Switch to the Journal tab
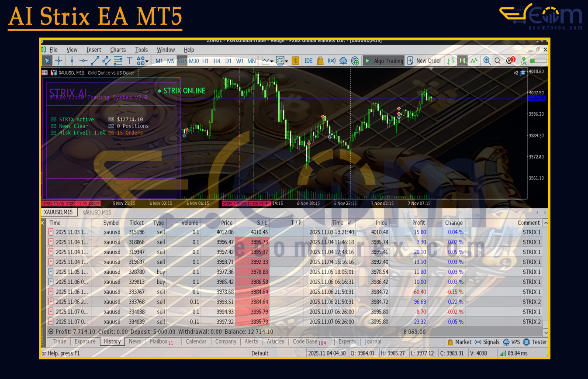The width and height of the screenshot is (588, 379). pyautogui.click(x=373, y=341)
